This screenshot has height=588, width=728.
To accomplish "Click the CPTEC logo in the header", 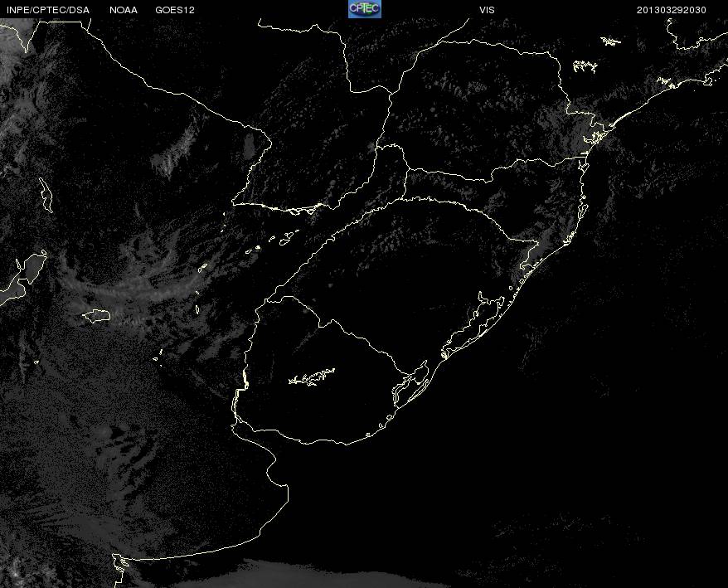I will click(365, 9).
